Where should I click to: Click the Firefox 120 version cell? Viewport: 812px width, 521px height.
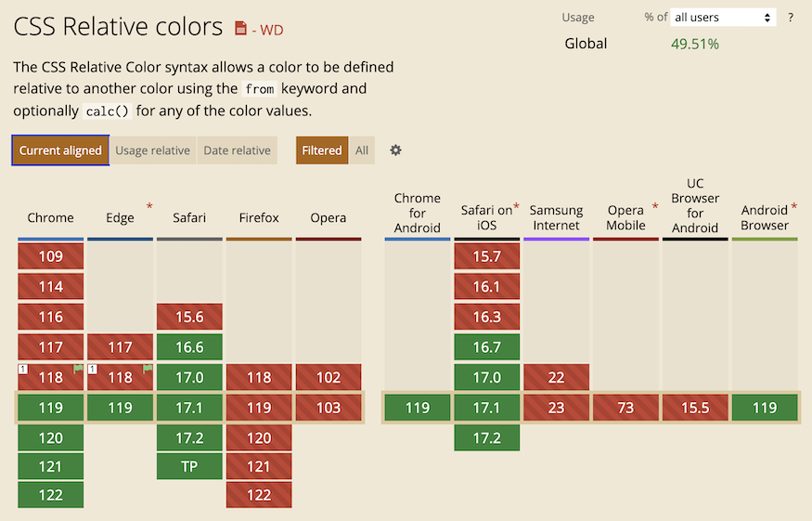pos(259,438)
